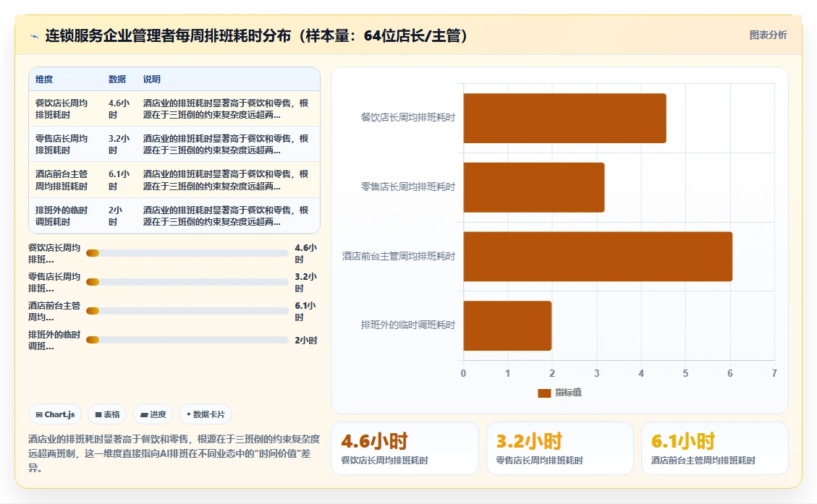The width and height of the screenshot is (817, 504).
Task: Click the 4.6小时 value in the table
Action: 119,108
